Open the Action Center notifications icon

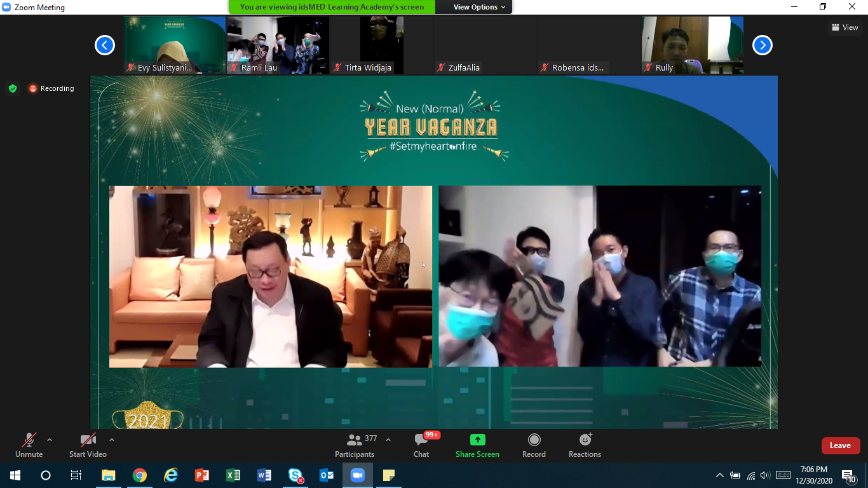click(849, 475)
